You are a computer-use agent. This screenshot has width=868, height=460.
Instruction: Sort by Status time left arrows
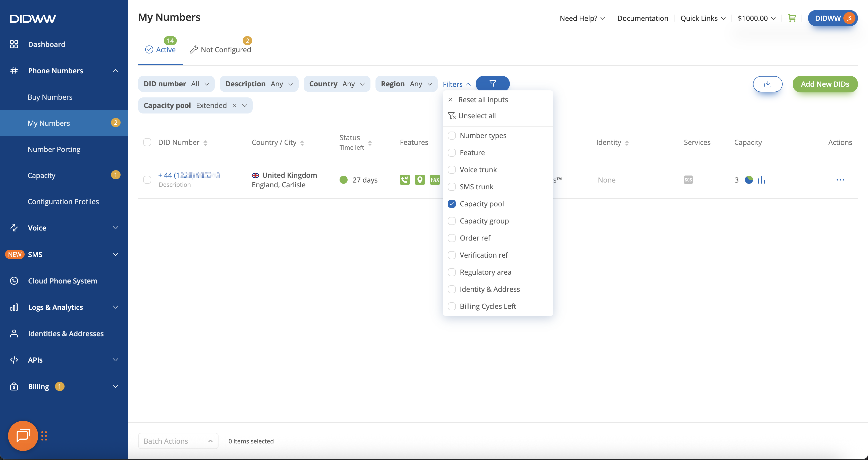coord(370,143)
